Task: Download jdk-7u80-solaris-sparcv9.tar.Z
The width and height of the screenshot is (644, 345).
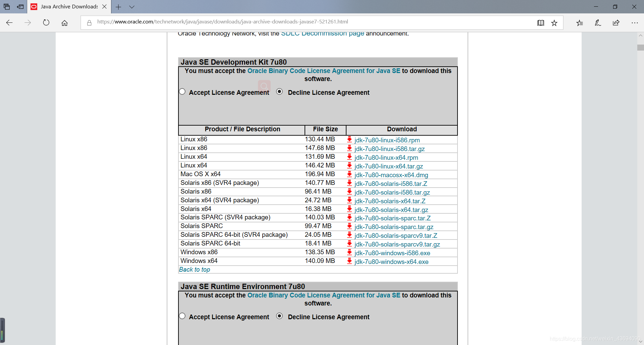Action: tap(396, 236)
